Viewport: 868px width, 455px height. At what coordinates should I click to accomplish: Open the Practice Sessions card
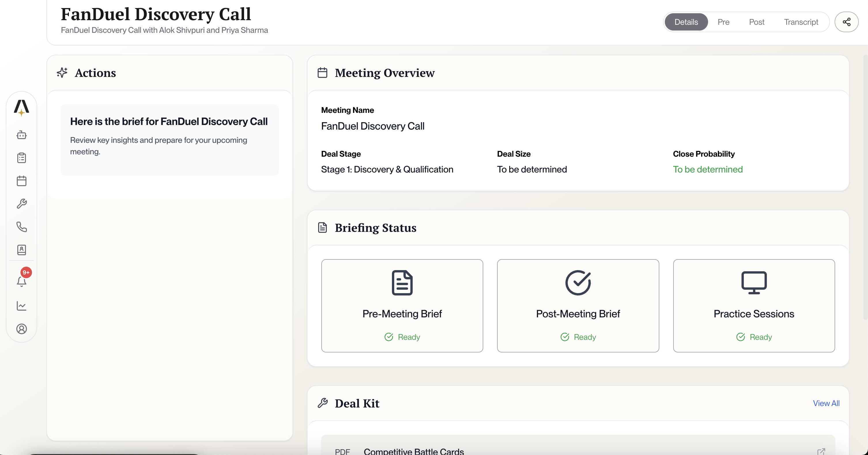[753, 306]
